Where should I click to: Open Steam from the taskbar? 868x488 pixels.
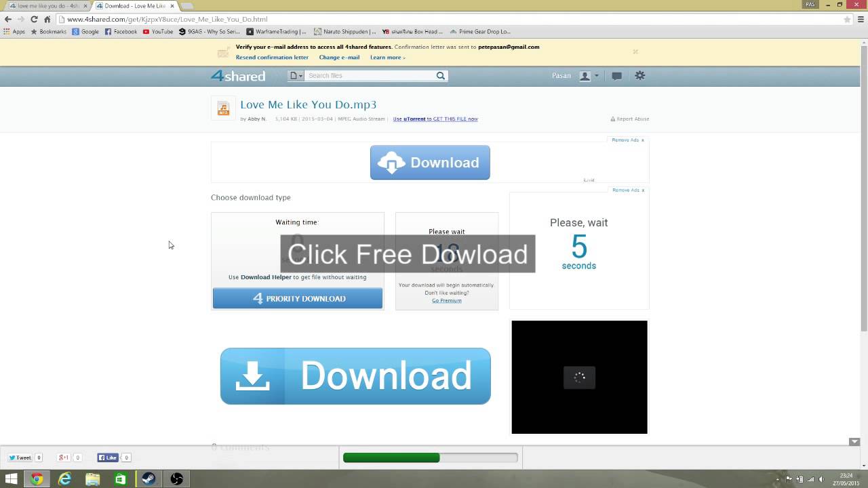click(148, 479)
